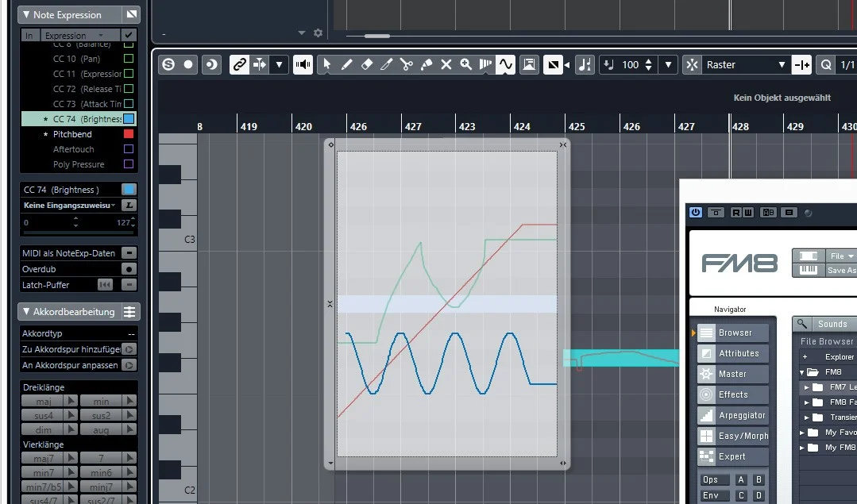Viewport: 857px width, 504px height.
Task: Click the MIDI Learn L button
Action: click(x=129, y=206)
